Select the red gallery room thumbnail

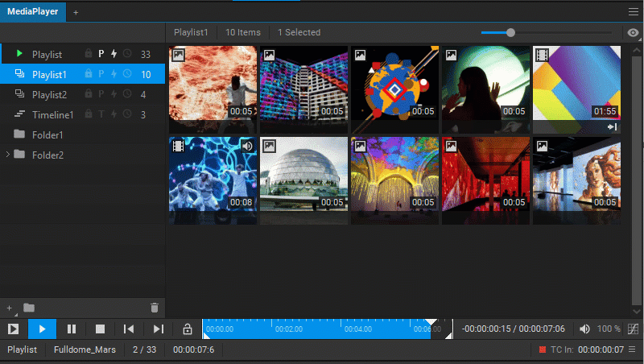(486, 180)
